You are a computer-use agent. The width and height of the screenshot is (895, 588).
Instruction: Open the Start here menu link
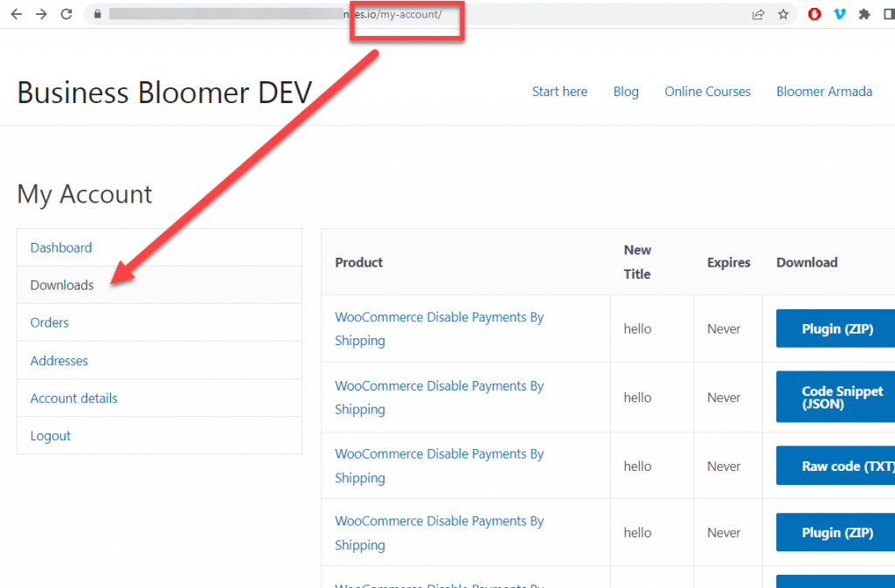pos(559,91)
